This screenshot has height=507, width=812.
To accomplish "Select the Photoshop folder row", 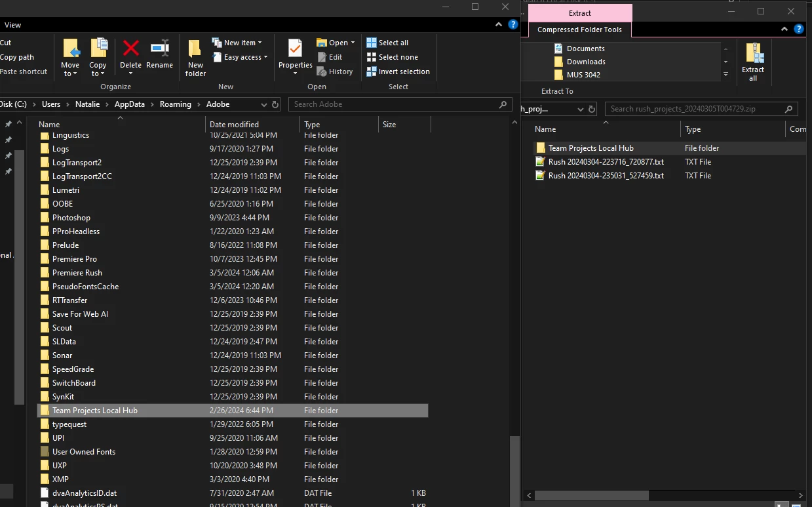I will pos(233,218).
